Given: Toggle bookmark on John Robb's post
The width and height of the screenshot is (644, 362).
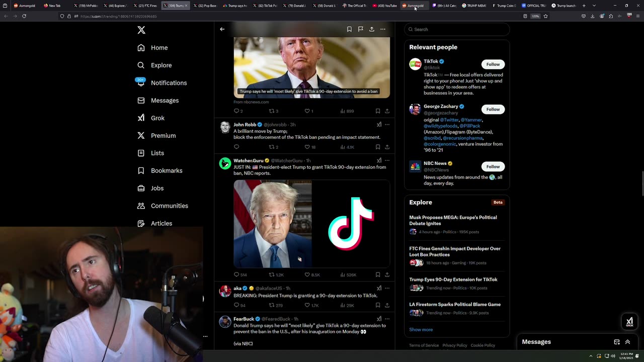Looking at the screenshot, I should point(378,147).
